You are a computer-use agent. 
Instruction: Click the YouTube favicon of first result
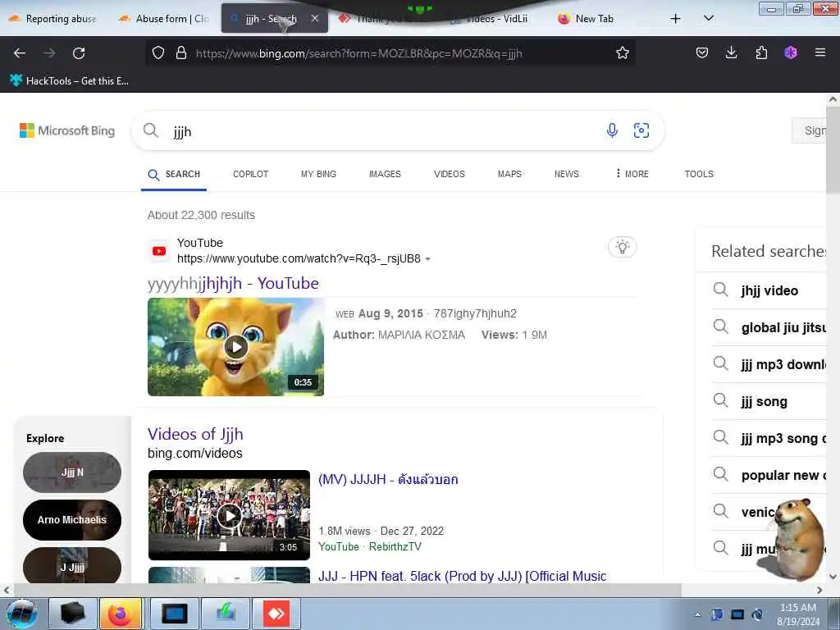[x=159, y=251]
